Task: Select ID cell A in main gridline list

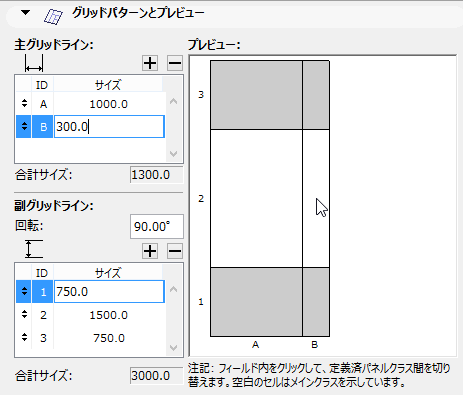Action: click(43, 104)
